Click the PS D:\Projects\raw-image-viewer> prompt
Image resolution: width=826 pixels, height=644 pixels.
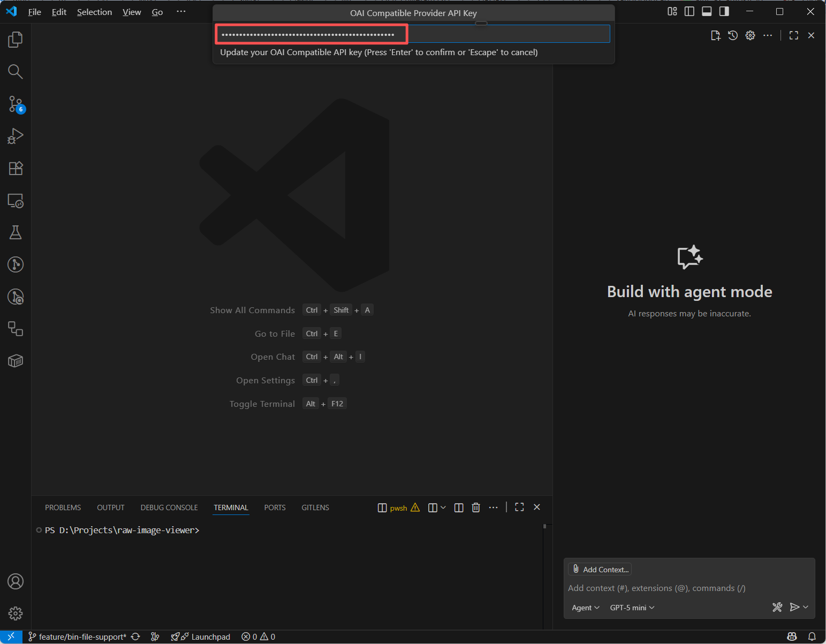122,530
